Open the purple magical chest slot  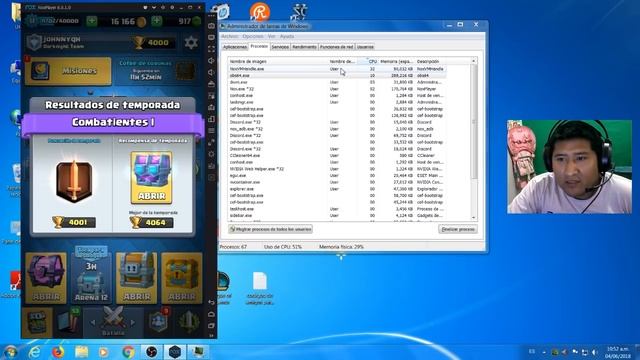(x=46, y=278)
